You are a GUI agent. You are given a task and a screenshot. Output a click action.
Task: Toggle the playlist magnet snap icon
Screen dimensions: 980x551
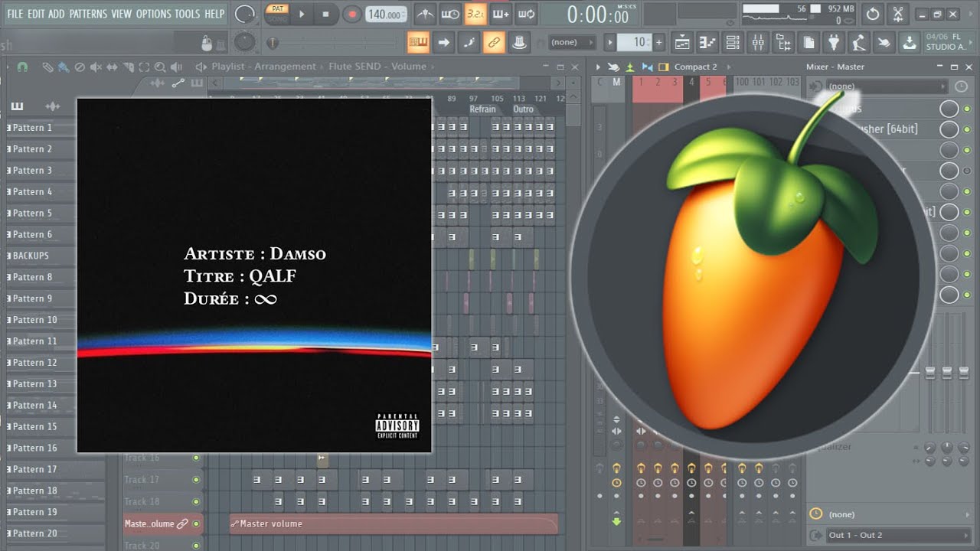tap(22, 67)
